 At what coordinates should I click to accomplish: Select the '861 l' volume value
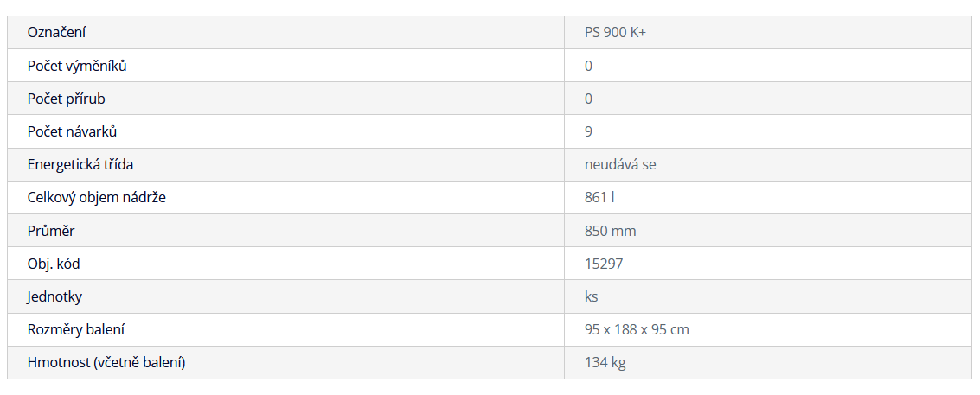click(x=599, y=197)
